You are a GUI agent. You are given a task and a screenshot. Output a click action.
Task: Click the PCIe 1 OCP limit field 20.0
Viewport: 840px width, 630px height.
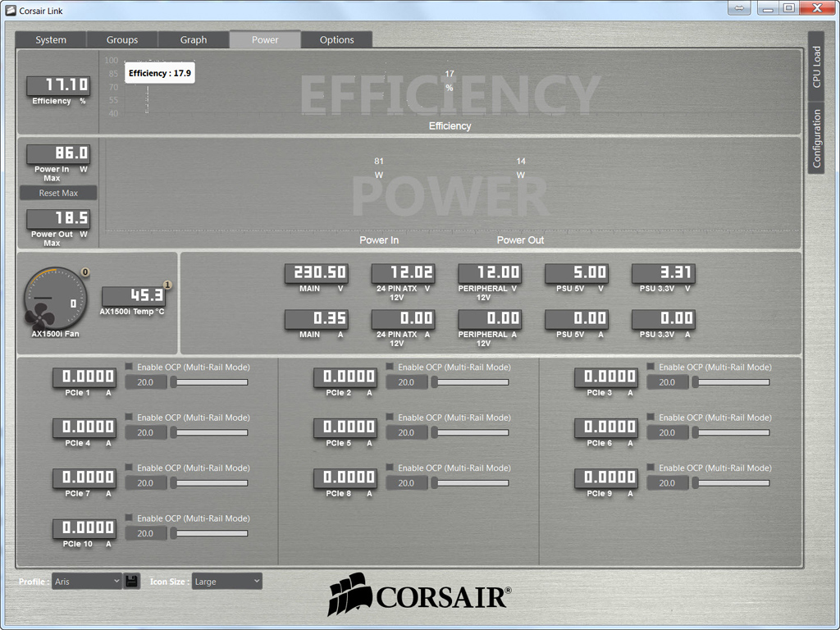click(146, 382)
